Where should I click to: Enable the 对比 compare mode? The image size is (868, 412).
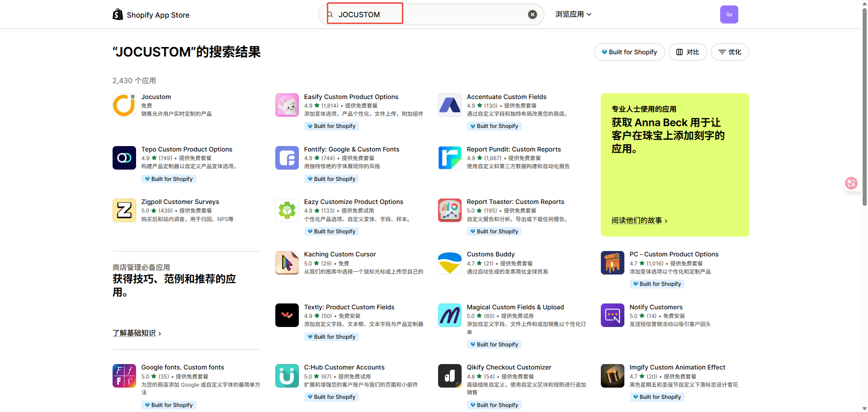687,52
